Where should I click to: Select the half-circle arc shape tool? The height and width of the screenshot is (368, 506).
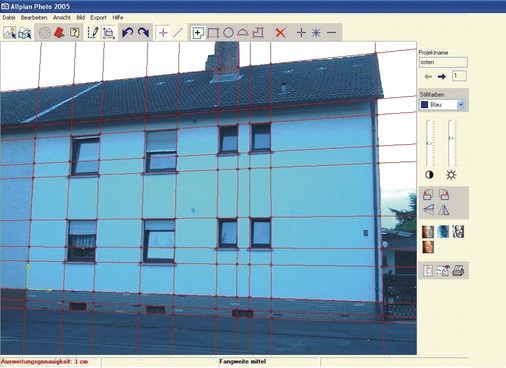(243, 33)
